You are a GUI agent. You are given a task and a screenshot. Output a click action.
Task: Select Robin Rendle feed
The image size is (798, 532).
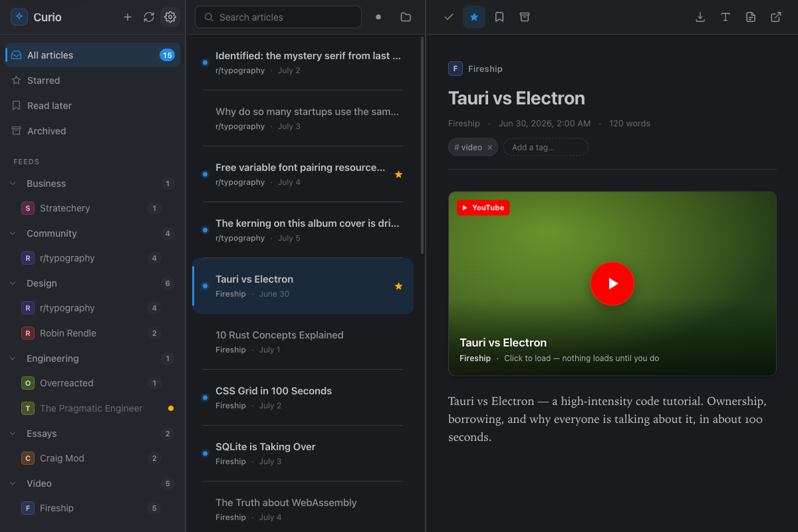(92, 333)
